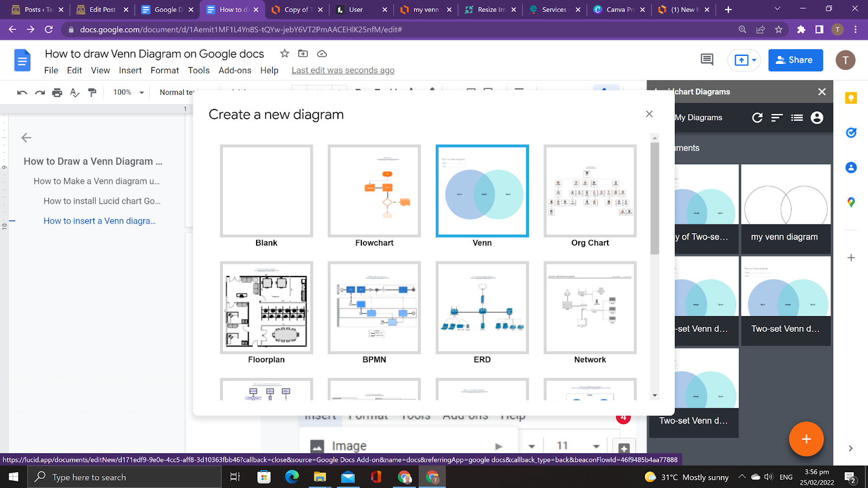Open the Add-ons menu
Viewport: 868px width, 488px height.
235,70
